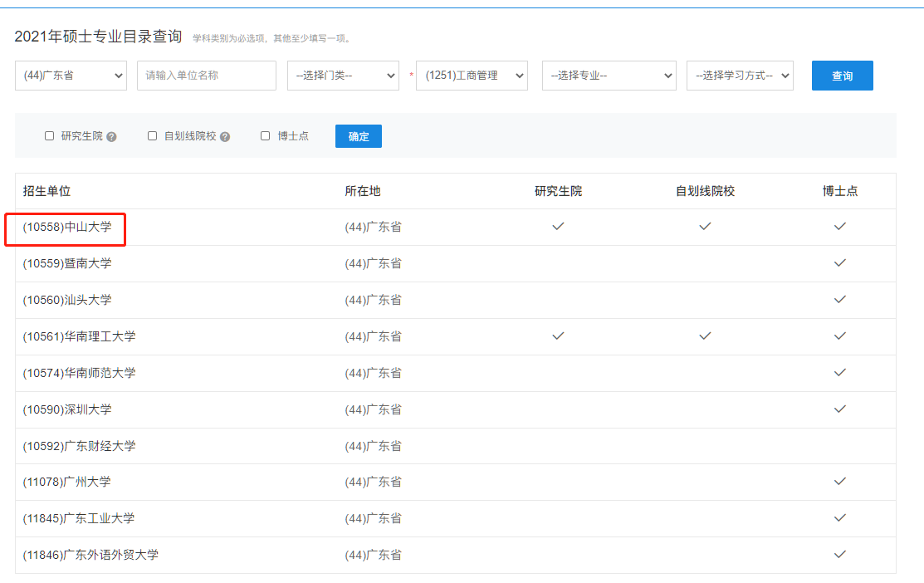
Task: Click the 博士点 checkmark for 深圳大学
Action: pyautogui.click(x=840, y=409)
